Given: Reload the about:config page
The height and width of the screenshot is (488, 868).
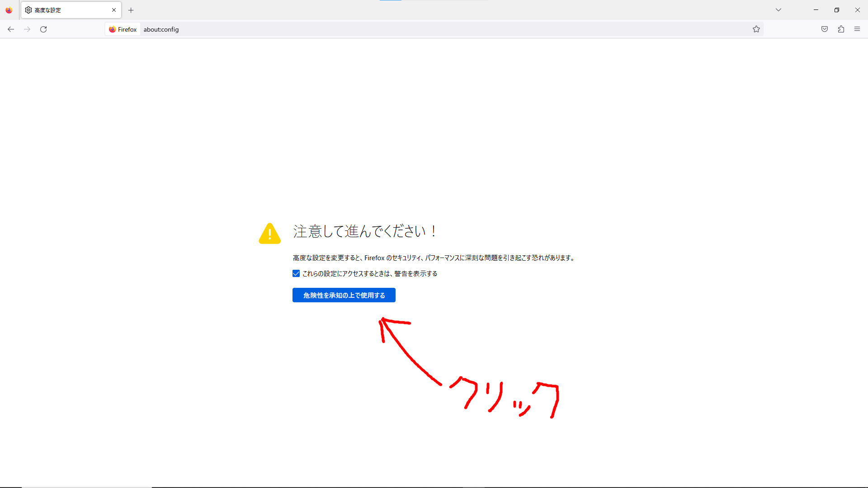Looking at the screenshot, I should pos(43,29).
